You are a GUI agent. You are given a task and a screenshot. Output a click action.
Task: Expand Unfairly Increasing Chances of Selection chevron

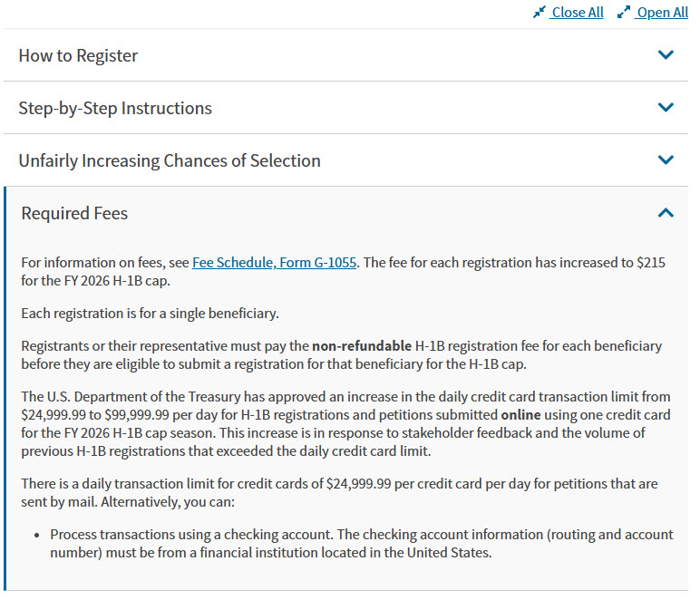pos(666,160)
